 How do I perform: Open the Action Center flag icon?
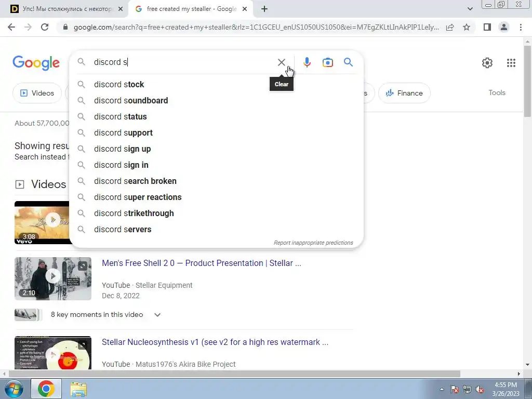(x=455, y=389)
